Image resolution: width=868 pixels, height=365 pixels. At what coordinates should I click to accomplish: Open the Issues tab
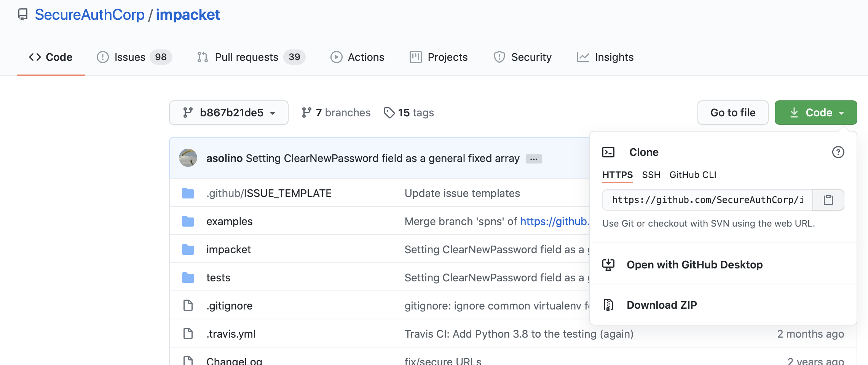click(x=134, y=57)
